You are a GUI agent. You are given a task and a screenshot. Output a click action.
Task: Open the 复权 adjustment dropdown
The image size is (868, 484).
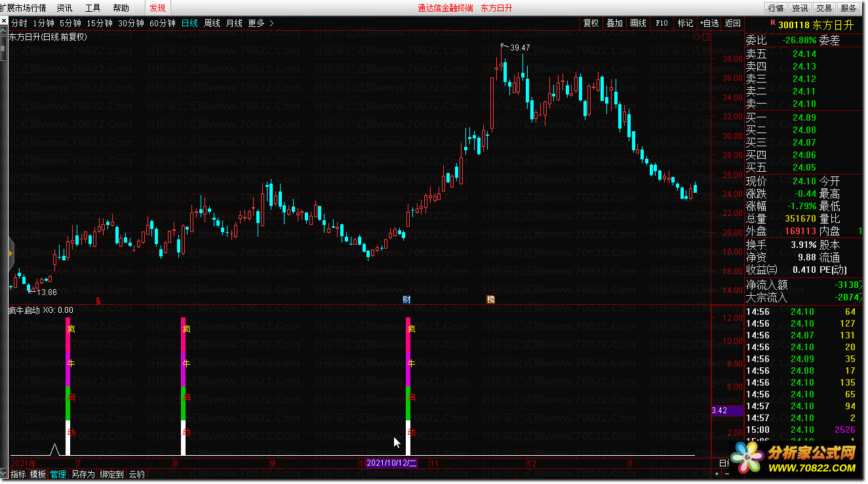[591, 23]
